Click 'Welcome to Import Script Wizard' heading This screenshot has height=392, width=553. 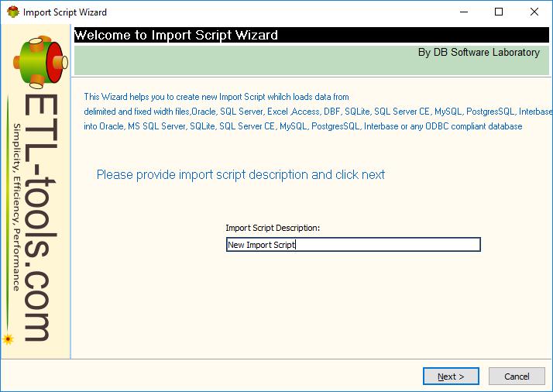(176, 35)
